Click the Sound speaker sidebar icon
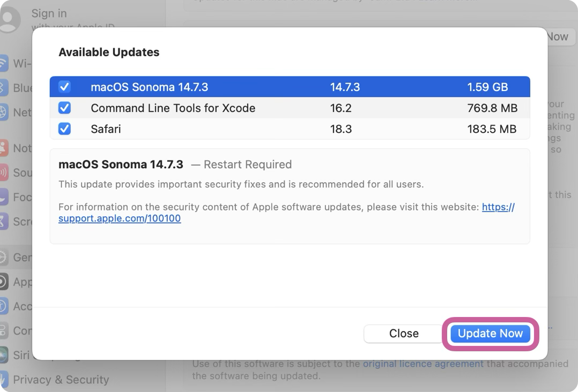 [3, 172]
